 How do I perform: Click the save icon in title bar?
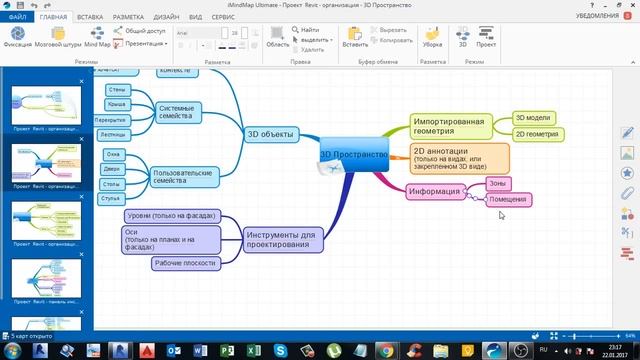pos(20,5)
